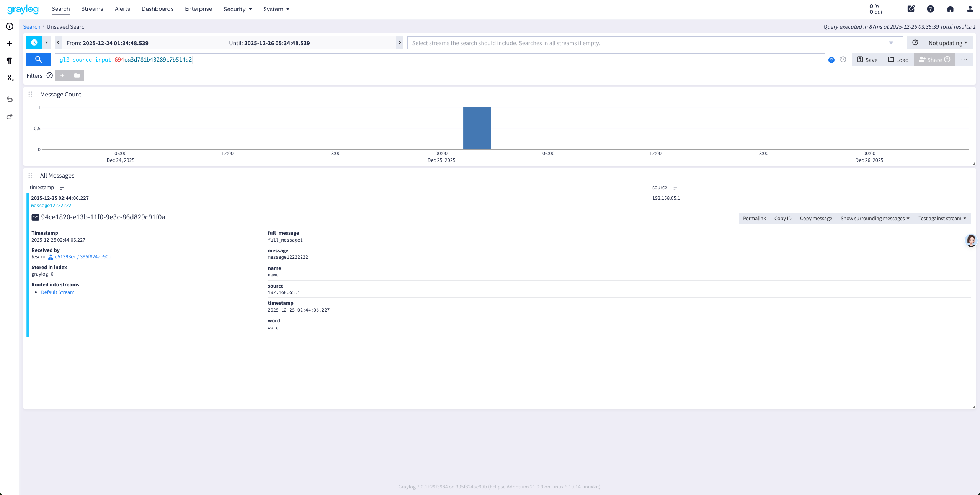Click the sidebar undo arrow icon
This screenshot has width=980, height=495.
pyautogui.click(x=10, y=100)
